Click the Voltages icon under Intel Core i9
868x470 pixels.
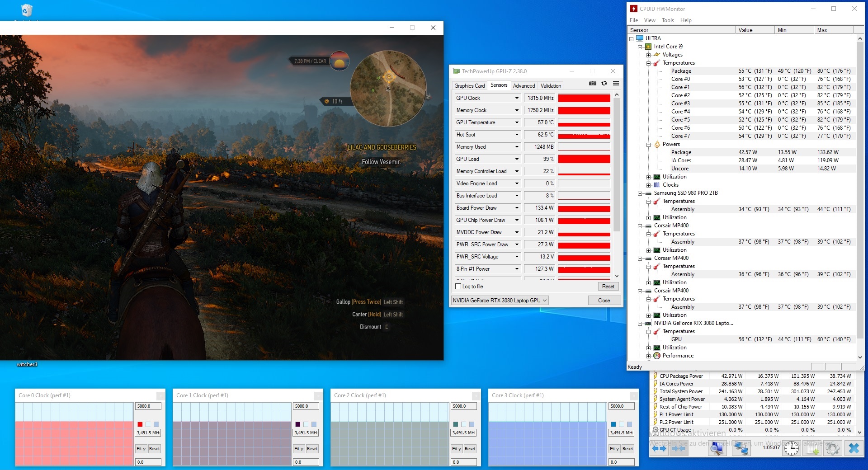point(657,55)
